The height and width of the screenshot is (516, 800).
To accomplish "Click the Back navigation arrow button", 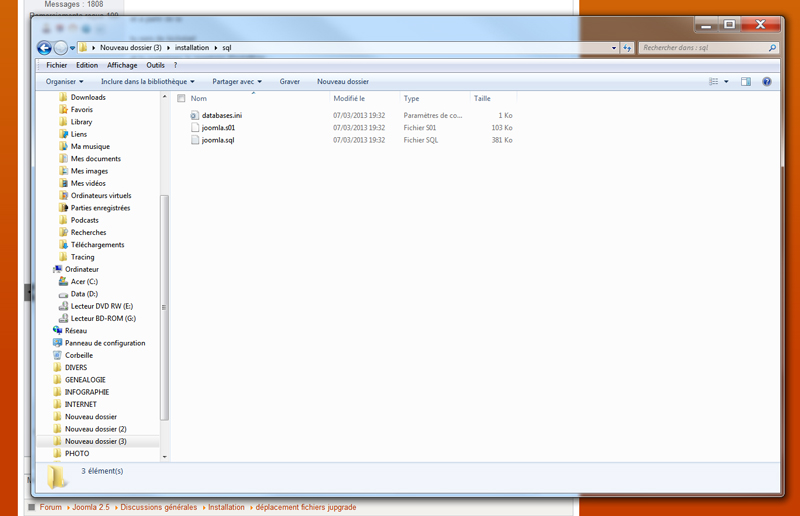I will pyautogui.click(x=44, y=48).
